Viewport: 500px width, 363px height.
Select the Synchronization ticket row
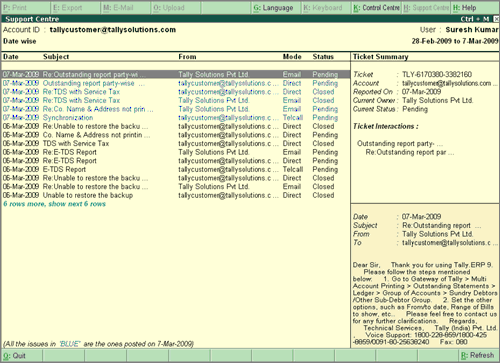tap(175, 118)
